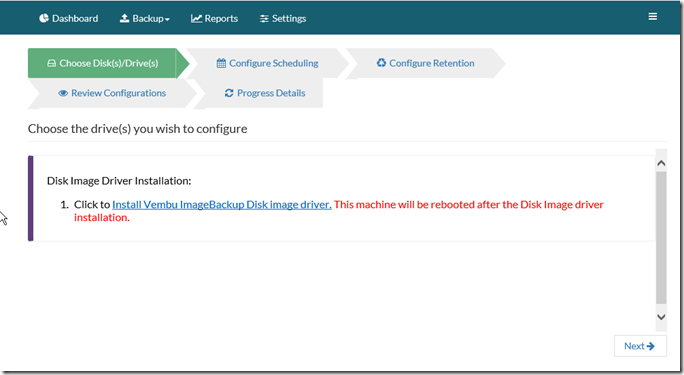Click the eye icon for Review Configurations
The width and height of the screenshot is (684, 375).
pos(63,93)
